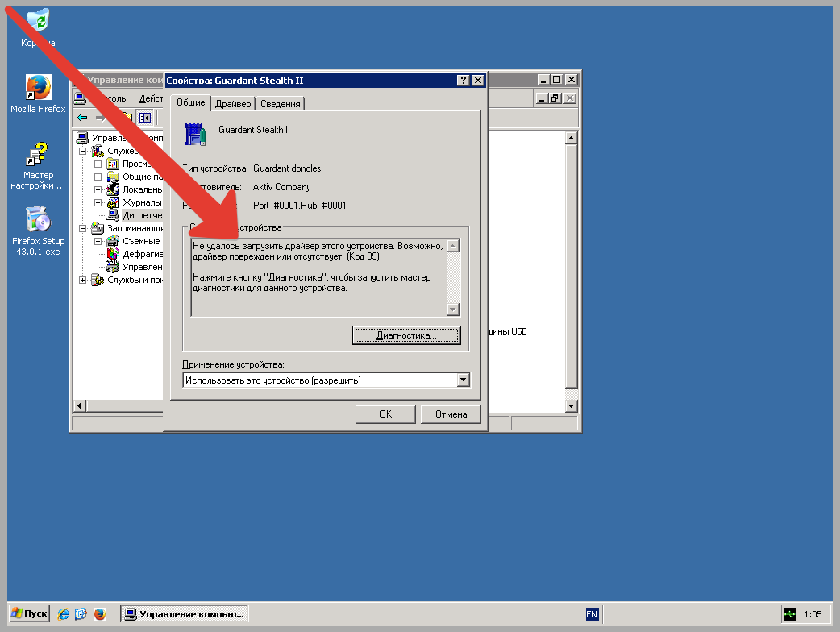Screen dimensions: 840x632
Task: Open the device usage dropdown list
Action: pyautogui.click(x=463, y=380)
